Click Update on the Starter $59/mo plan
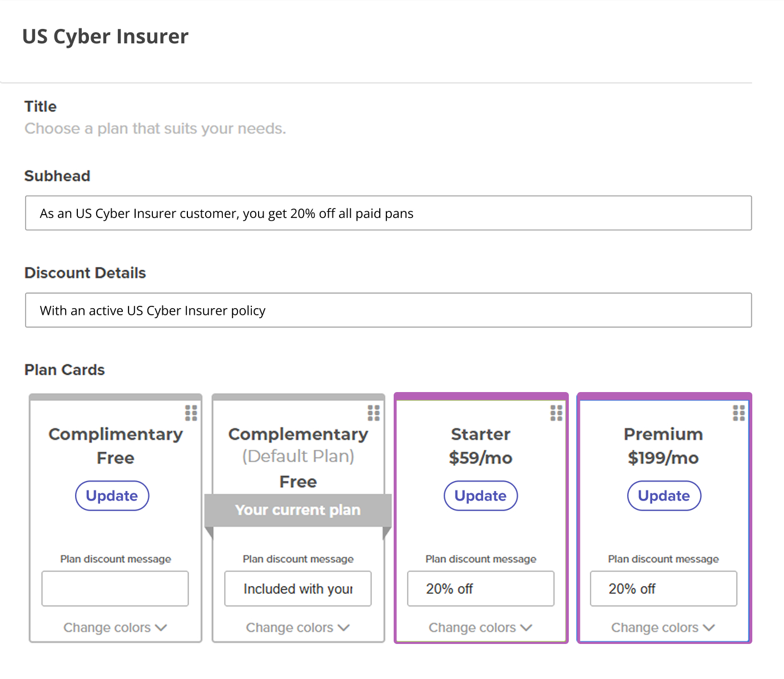 point(480,495)
